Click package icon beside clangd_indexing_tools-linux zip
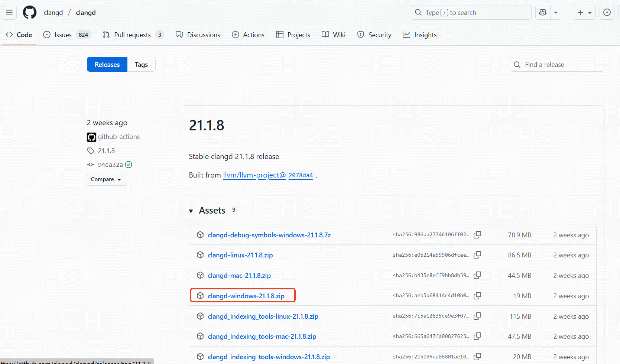620x364 pixels. click(x=200, y=316)
